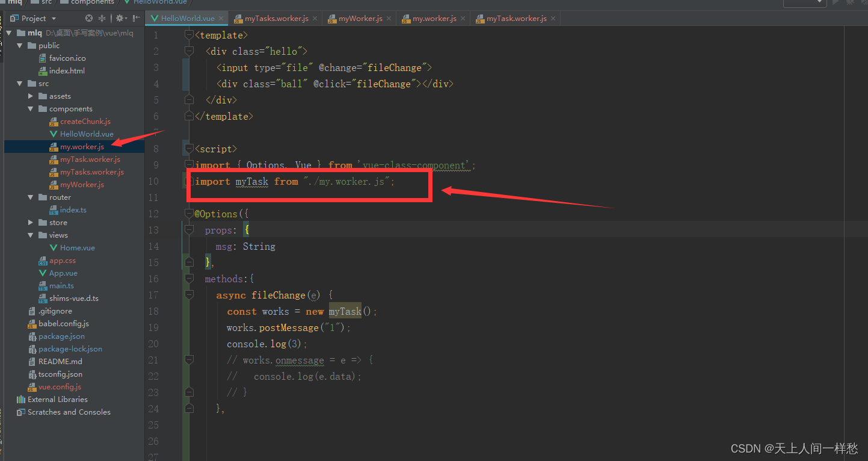868x461 pixels.
Task: Hide the Project tool window
Action: click(x=137, y=19)
